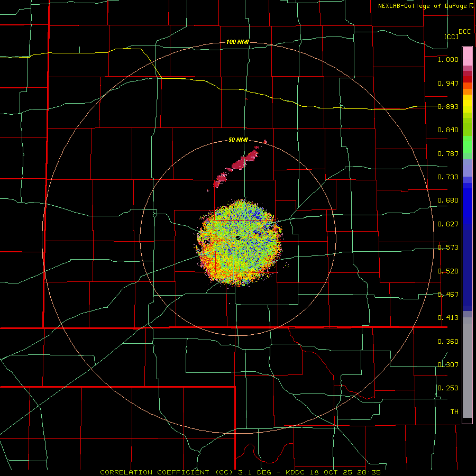Click the black radar site dot at center

click(238, 237)
